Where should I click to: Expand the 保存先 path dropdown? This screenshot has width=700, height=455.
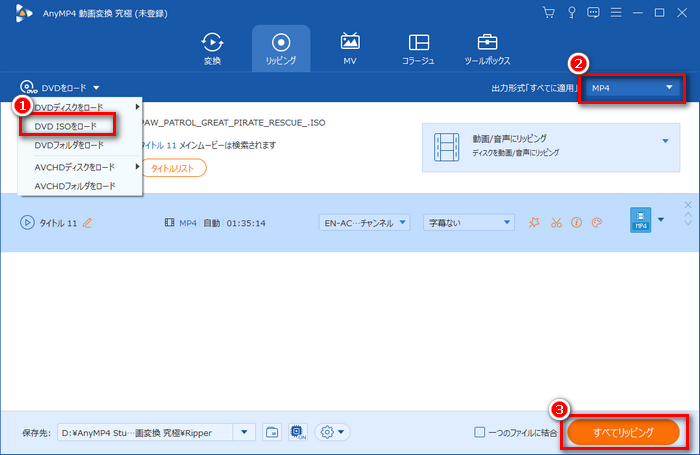click(245, 432)
